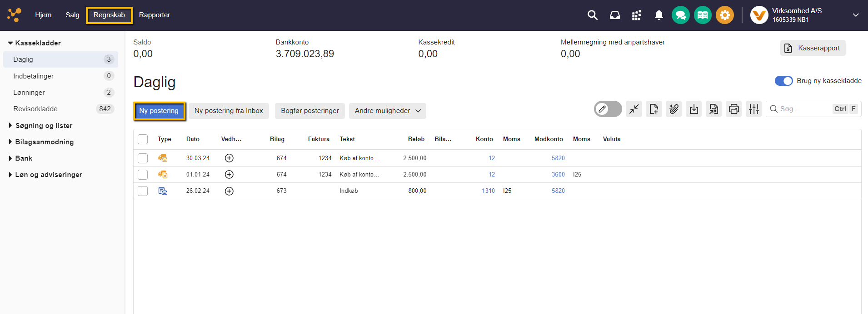Select Revisorkladde in the sidebar
This screenshot has height=314, width=868.
click(35, 109)
